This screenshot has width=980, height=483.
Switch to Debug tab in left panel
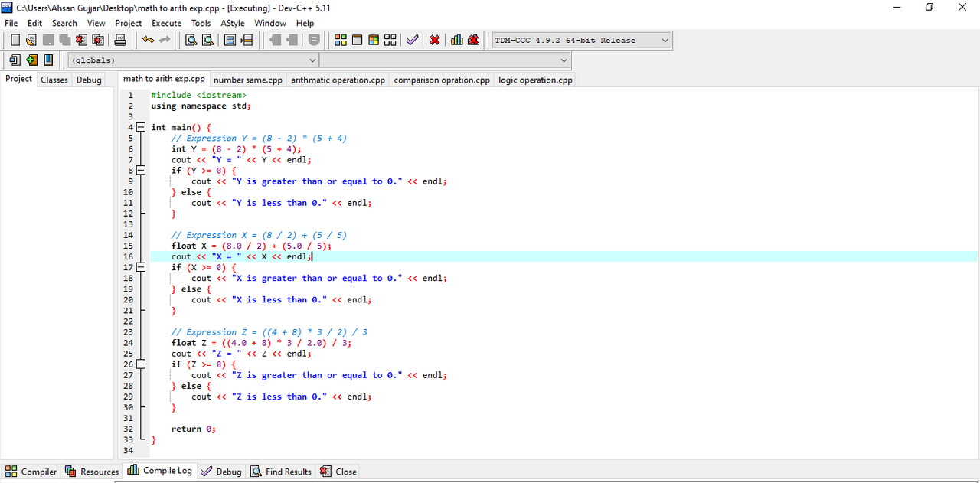pos(89,80)
